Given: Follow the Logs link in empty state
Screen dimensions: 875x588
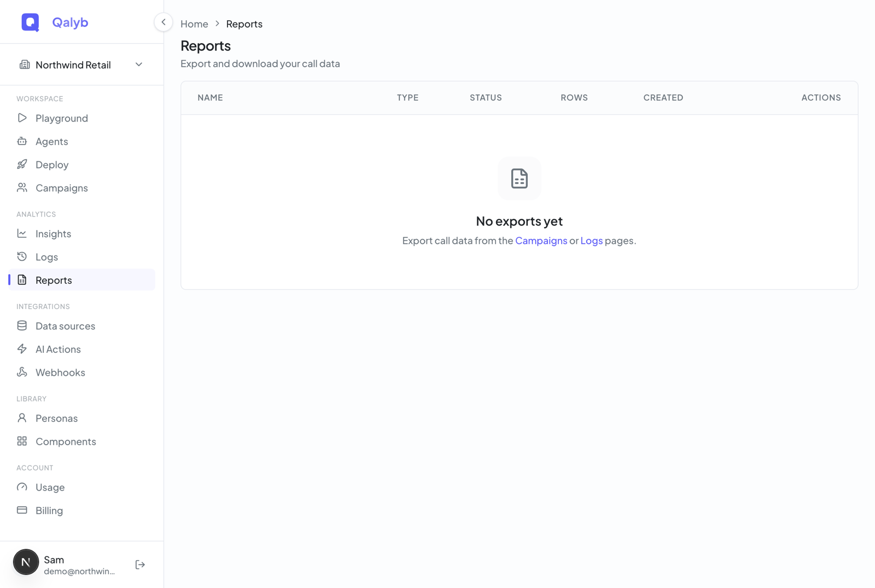Looking at the screenshot, I should click(x=591, y=241).
